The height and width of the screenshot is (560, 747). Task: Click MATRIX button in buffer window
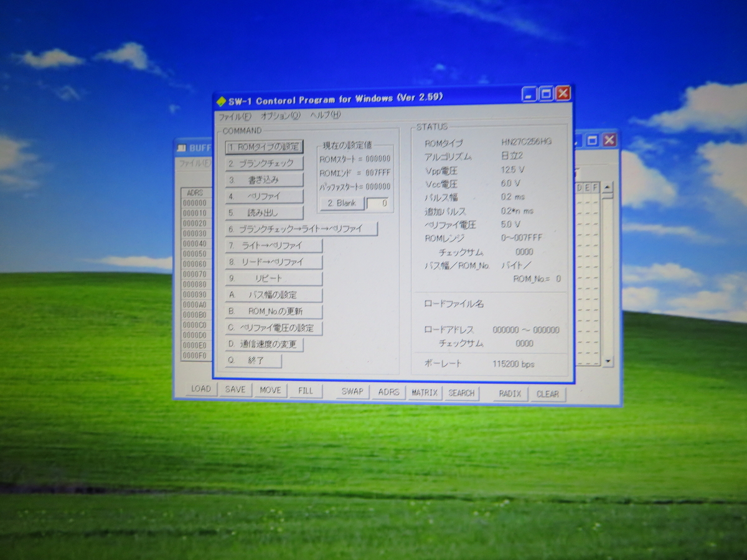(x=425, y=393)
